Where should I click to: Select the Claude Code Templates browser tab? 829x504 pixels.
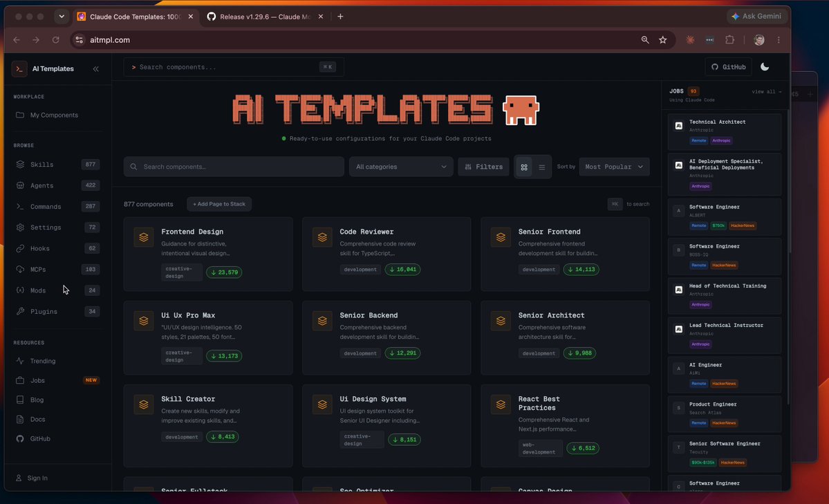(136, 17)
